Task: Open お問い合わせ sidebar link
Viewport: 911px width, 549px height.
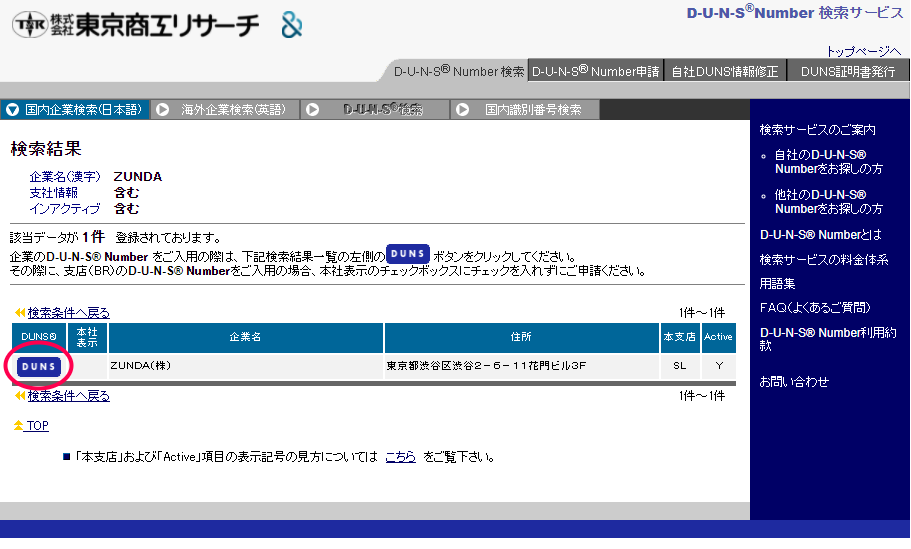Action: click(794, 382)
